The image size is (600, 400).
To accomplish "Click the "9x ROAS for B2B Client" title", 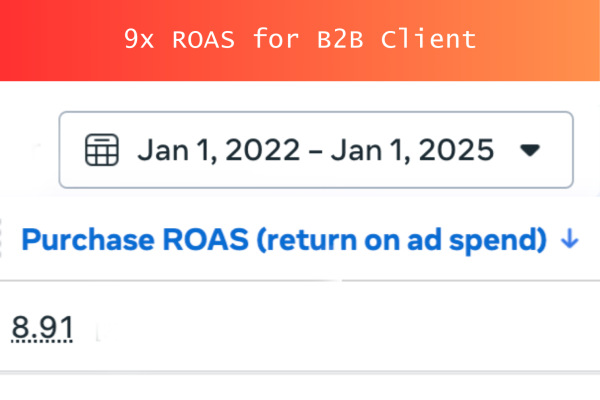I will pyautogui.click(x=300, y=40).
